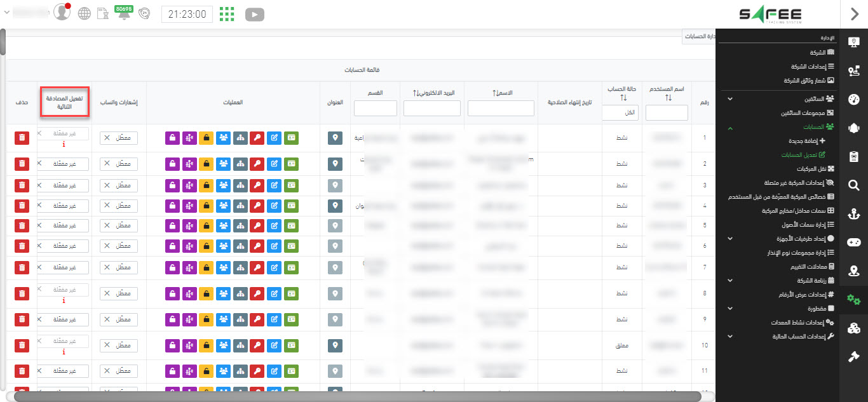Click the red key password icon in row 2
The image size is (868, 402).
point(257,164)
